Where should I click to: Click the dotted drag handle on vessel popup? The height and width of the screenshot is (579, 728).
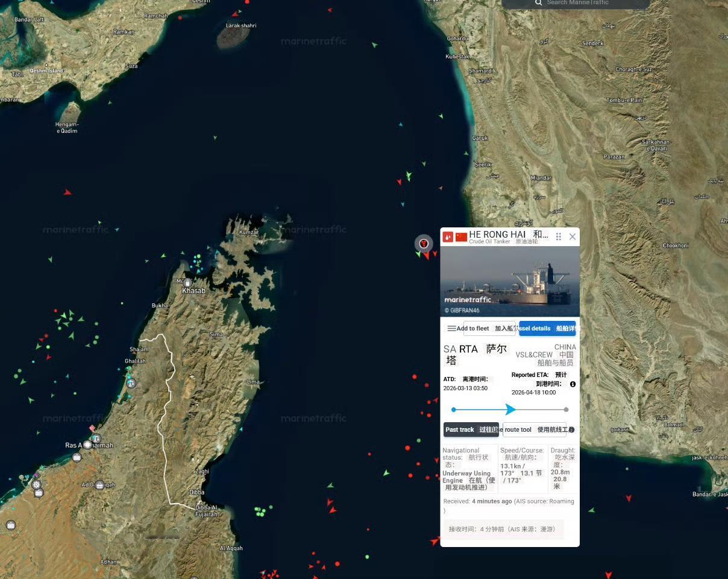point(559,237)
